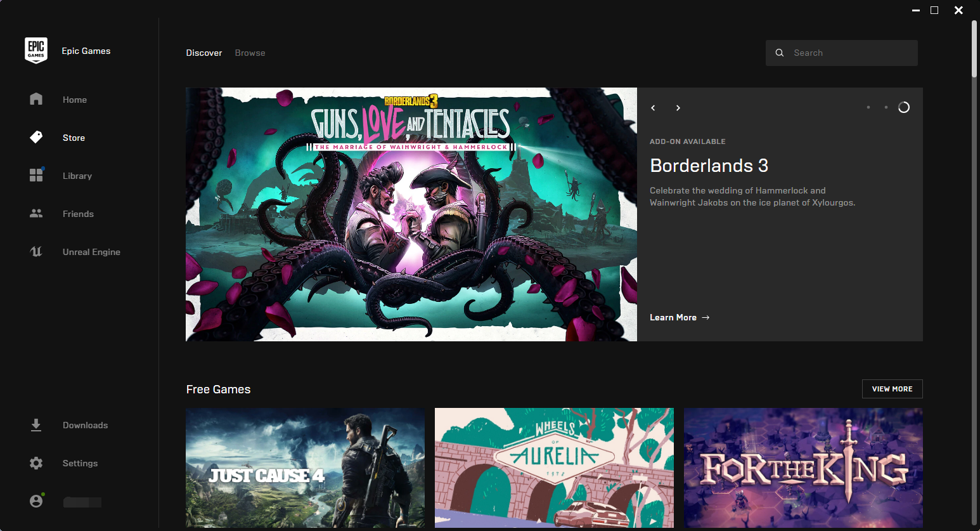Open Settings label in the sidebar
This screenshot has width=980, height=531.
[80, 463]
